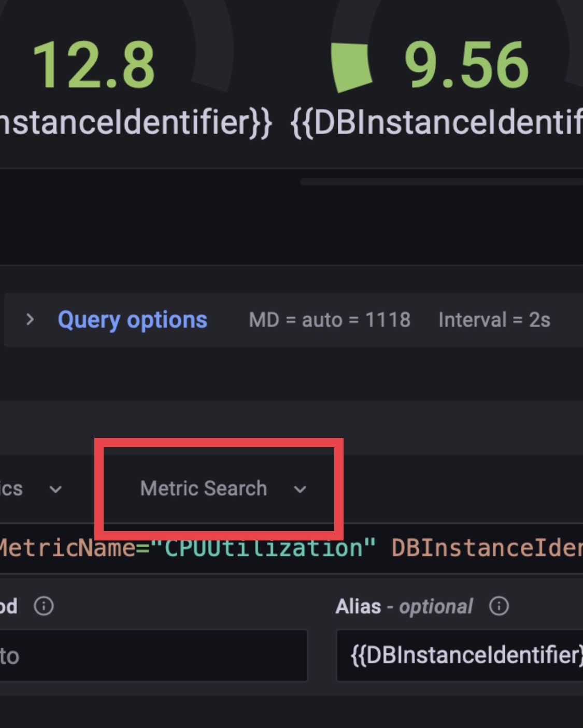Image resolution: width=583 pixels, height=728 pixels.
Task: Open the Metric Search mode dropdown
Action: pos(218,489)
